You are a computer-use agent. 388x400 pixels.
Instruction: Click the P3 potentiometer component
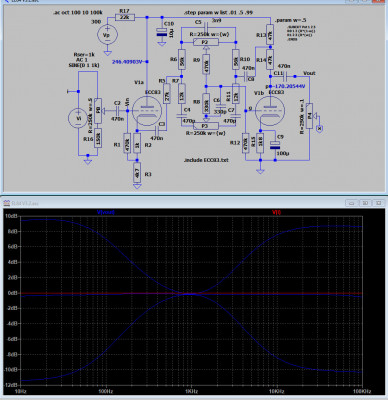pos(206,126)
